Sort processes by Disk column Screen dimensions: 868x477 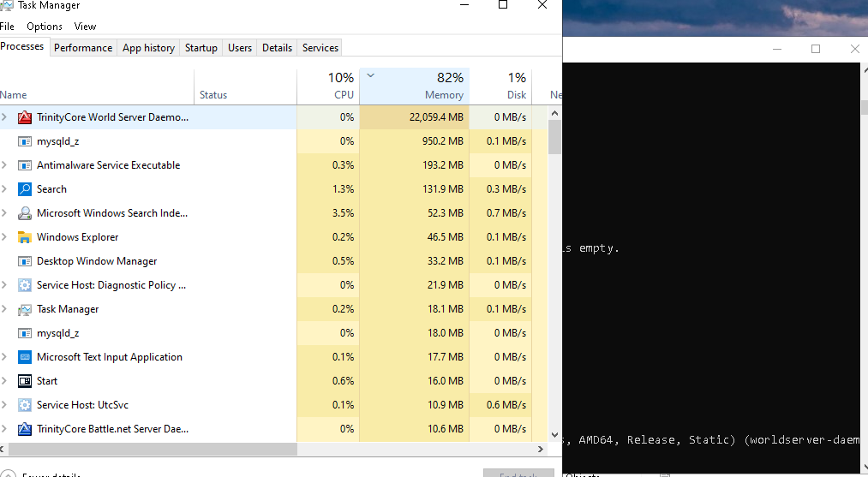(500, 86)
